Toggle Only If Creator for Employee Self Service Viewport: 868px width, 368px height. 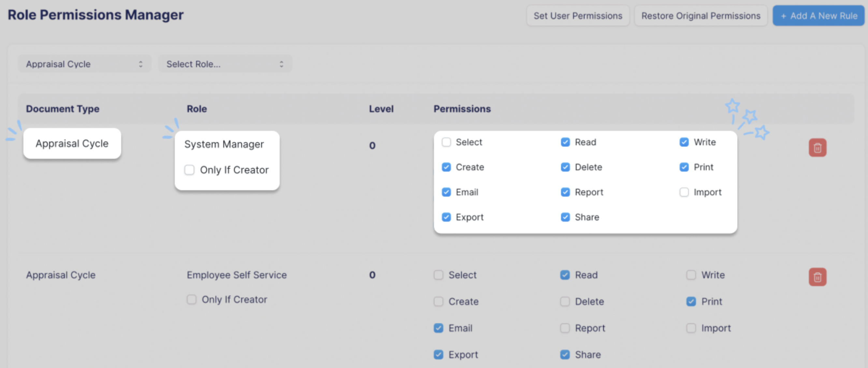(x=191, y=299)
